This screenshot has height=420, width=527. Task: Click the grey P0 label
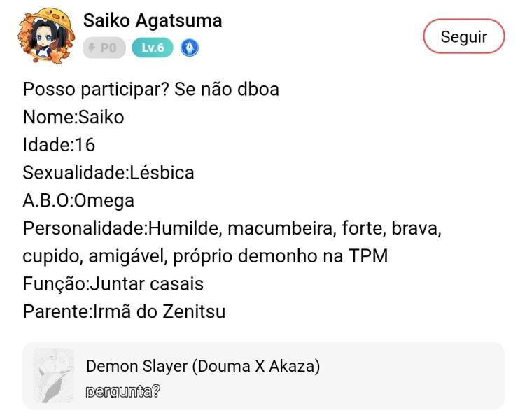tap(108, 48)
